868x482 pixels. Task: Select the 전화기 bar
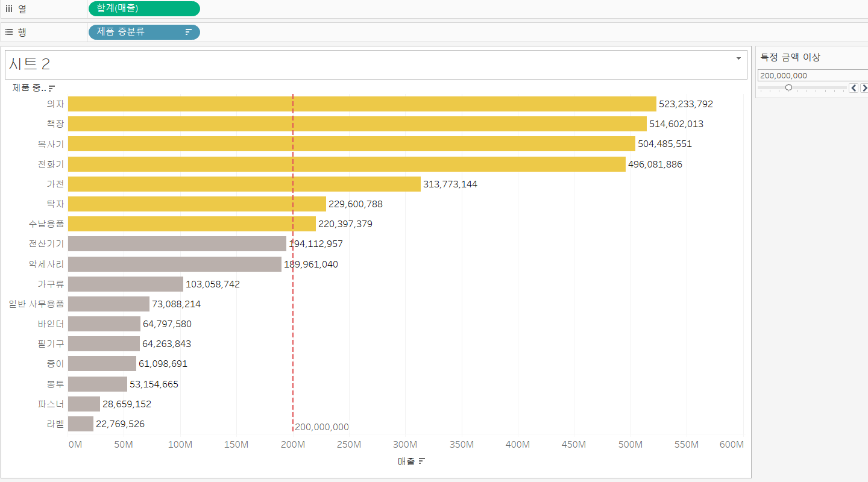tap(347, 164)
